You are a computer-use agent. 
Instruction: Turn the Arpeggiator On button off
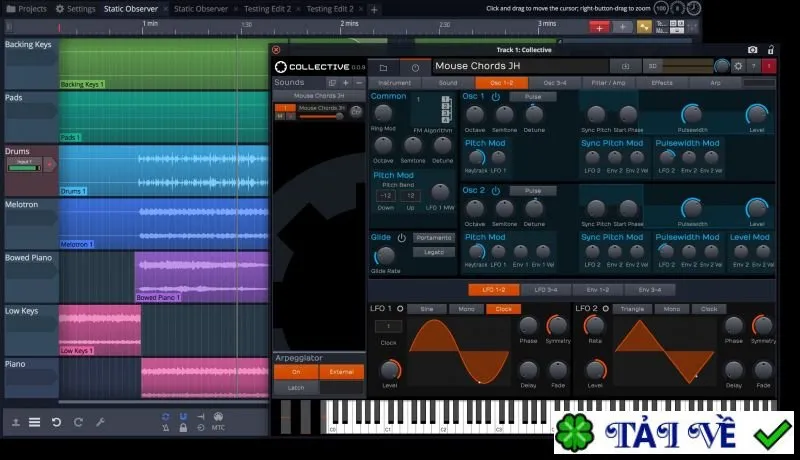(x=296, y=372)
